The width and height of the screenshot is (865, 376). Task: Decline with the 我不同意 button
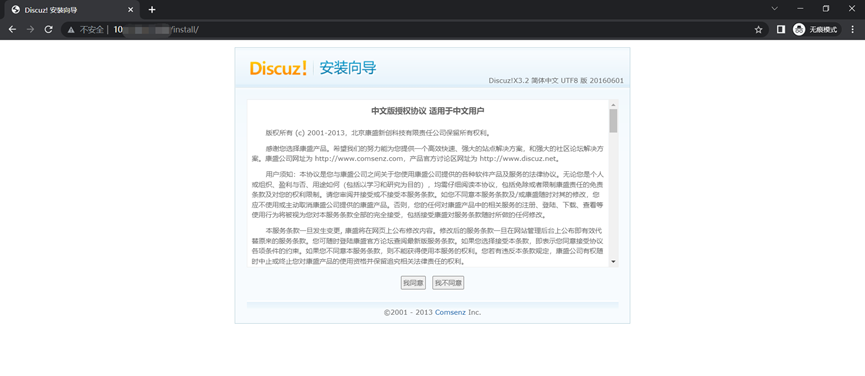(448, 283)
